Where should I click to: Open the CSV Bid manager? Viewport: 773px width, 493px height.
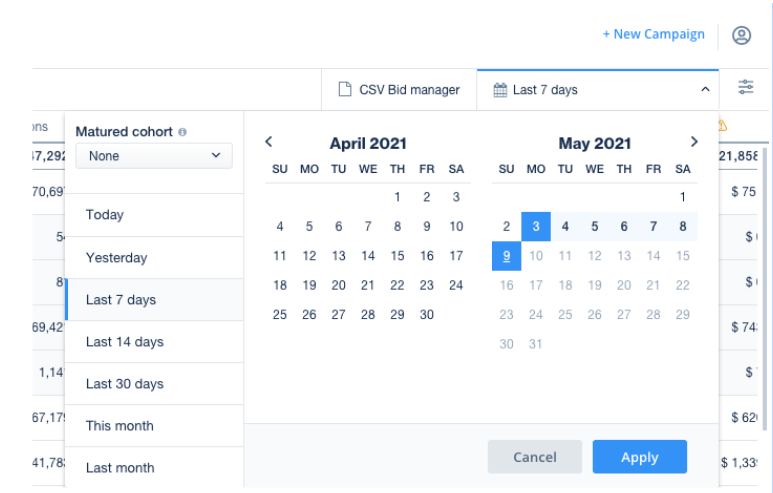(x=399, y=90)
